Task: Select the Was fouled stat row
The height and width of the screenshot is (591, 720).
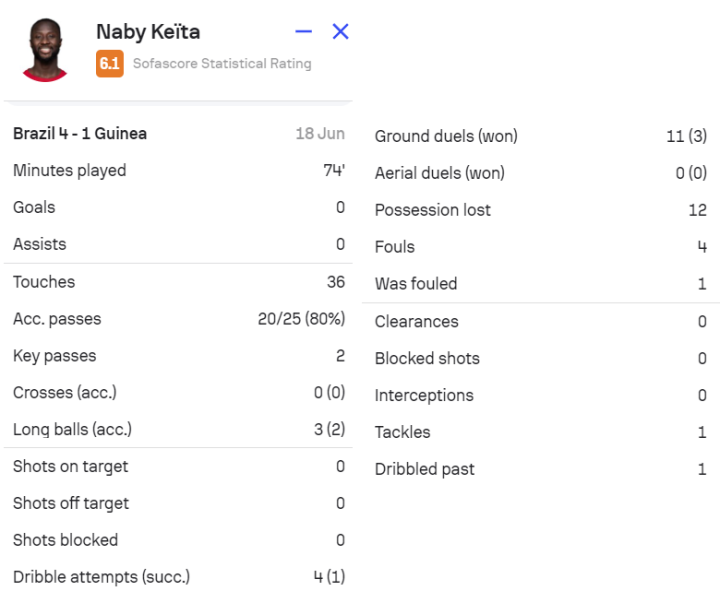Action: click(x=540, y=284)
